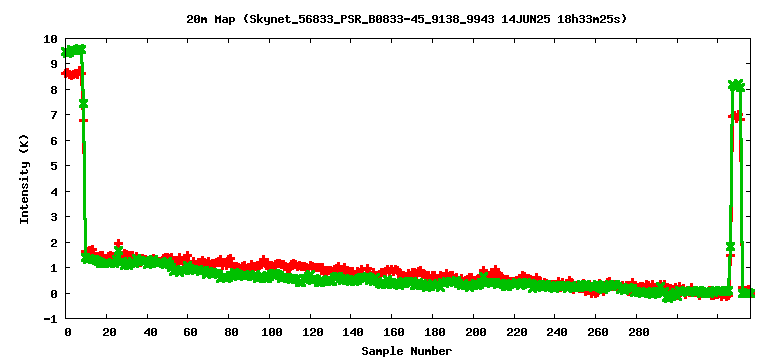Click the x-axis tick label 0

[68, 332]
